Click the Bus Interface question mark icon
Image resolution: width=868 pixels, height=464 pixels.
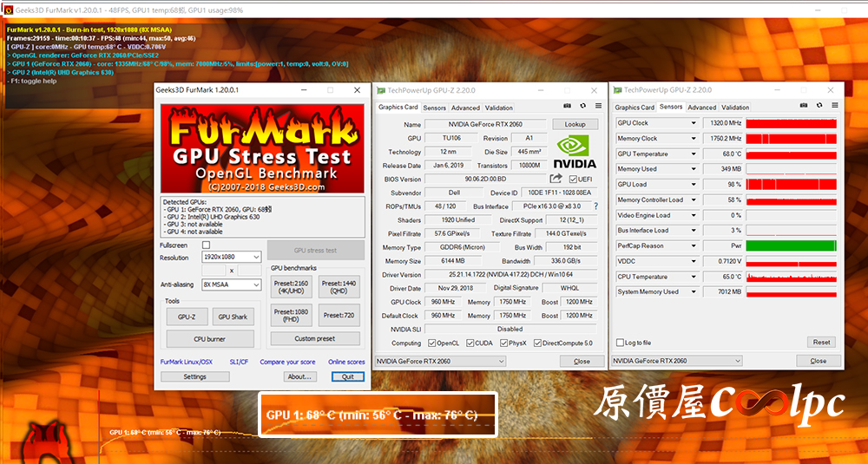coord(595,206)
